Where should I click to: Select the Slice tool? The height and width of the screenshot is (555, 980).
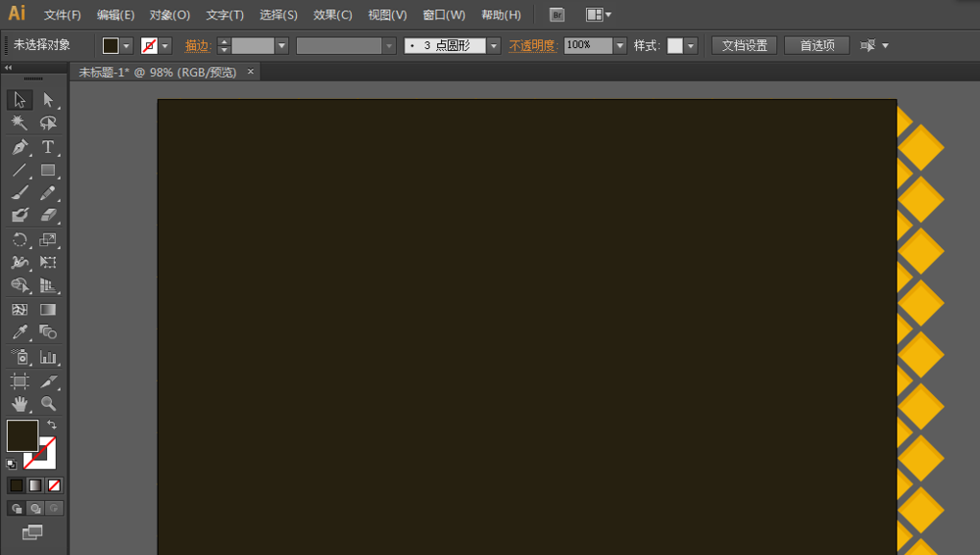tap(48, 380)
